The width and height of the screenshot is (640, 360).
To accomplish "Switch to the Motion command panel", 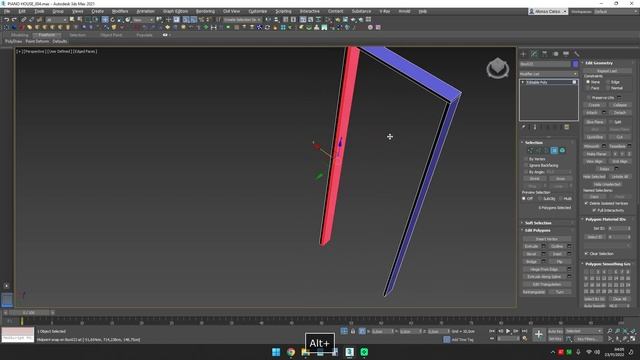I will coord(555,54).
